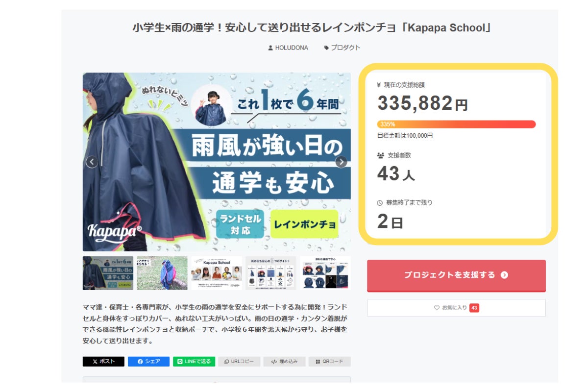Select fourth thumbnail showing feature points
The height and width of the screenshot is (392, 588).
(x=271, y=273)
